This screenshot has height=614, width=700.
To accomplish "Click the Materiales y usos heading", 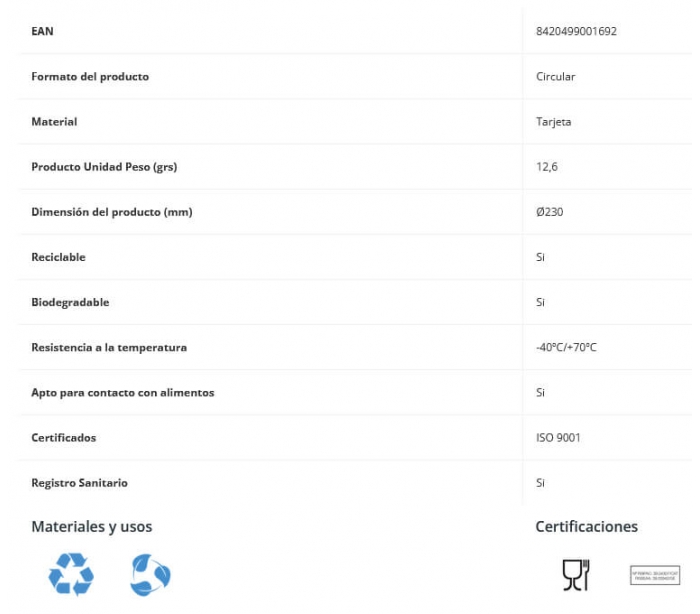I will (x=92, y=526).
